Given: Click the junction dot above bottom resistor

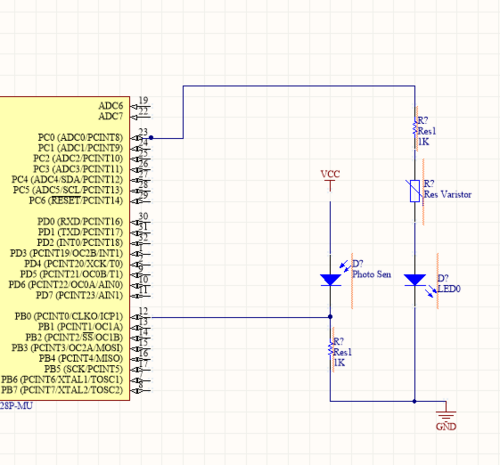Looking at the screenshot, I should tap(330, 317).
